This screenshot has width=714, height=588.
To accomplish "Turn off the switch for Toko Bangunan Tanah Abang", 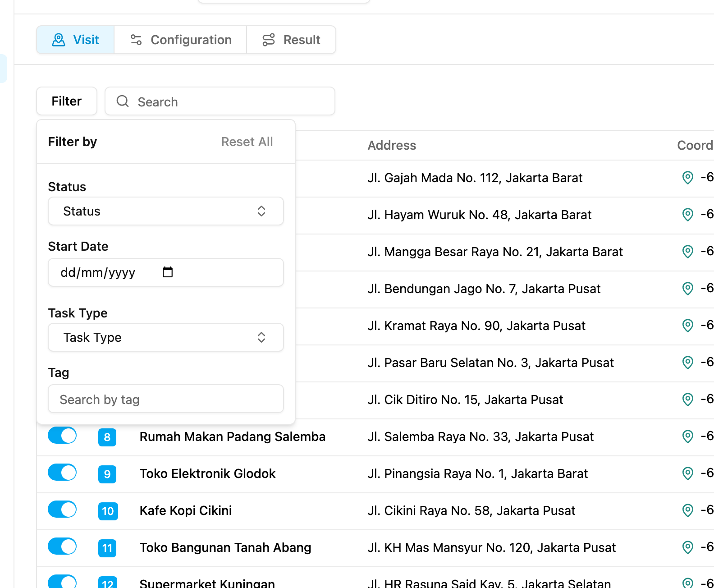I will click(x=62, y=547).
